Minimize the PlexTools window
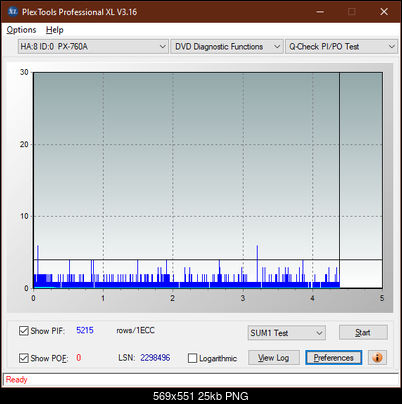Viewport: 402px width, 404px height. pyautogui.click(x=320, y=12)
